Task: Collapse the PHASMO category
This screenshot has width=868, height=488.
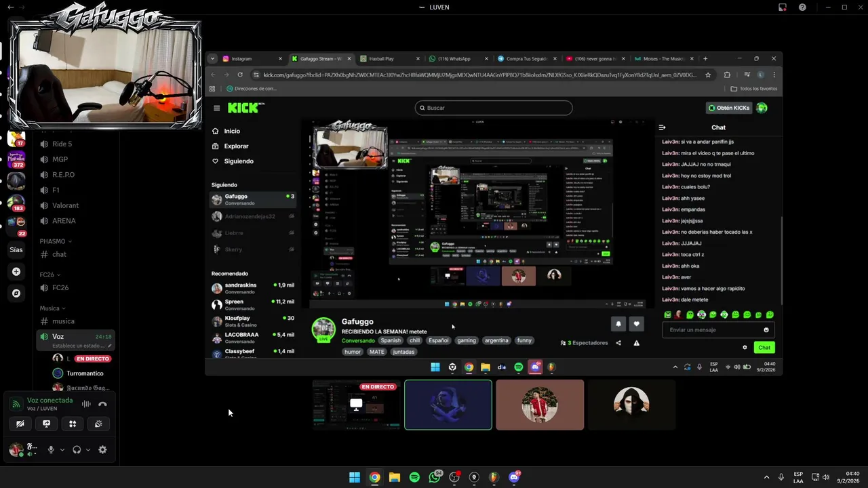Action: (56, 241)
